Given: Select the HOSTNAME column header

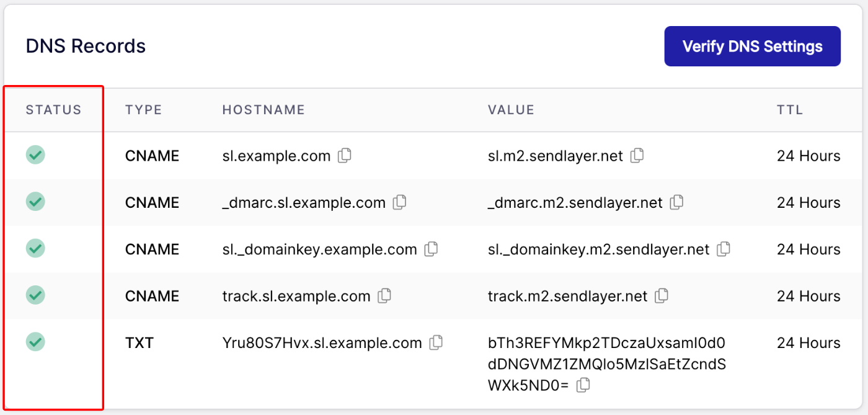Looking at the screenshot, I should tap(263, 109).
